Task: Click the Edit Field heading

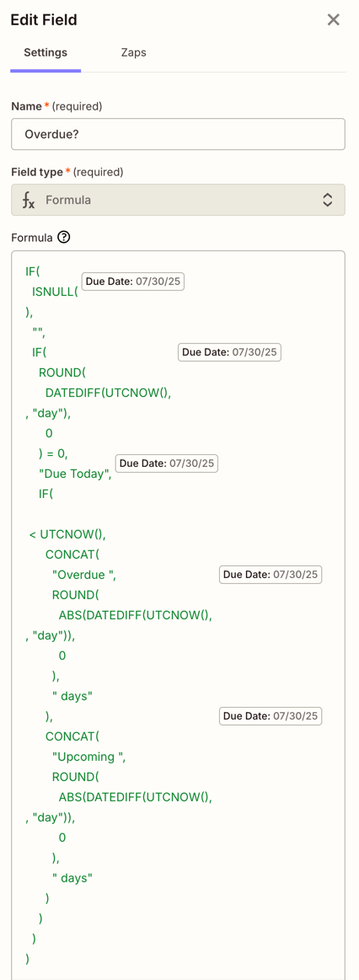Action: point(44,20)
